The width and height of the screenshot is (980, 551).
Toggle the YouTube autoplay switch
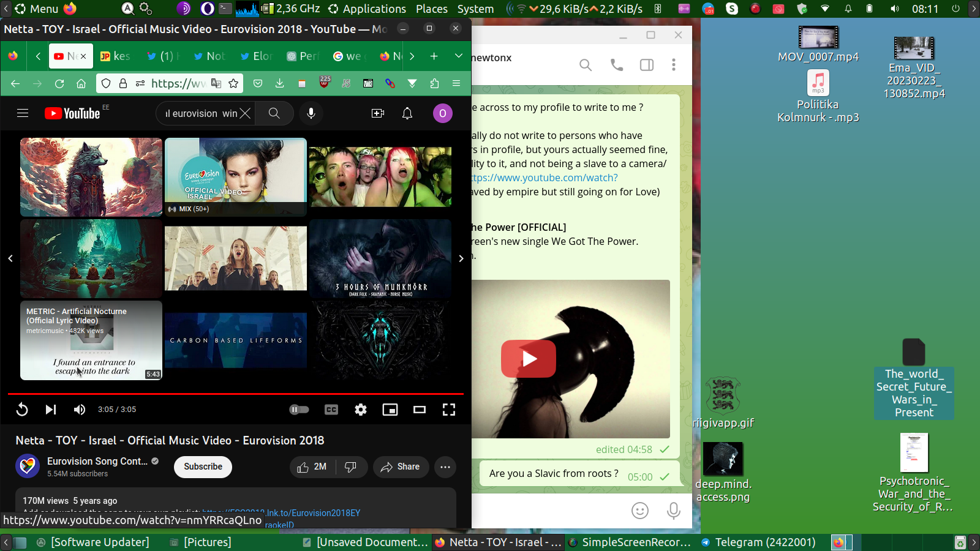click(x=299, y=410)
